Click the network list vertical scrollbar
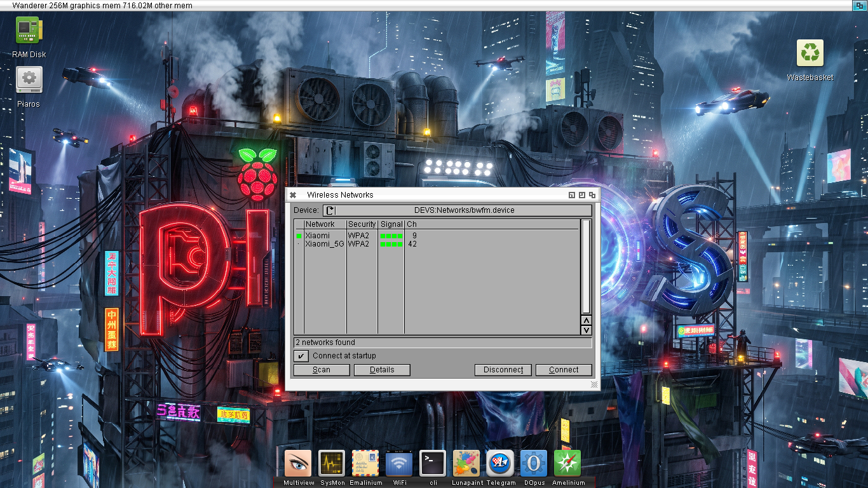868x488 pixels. click(587, 267)
